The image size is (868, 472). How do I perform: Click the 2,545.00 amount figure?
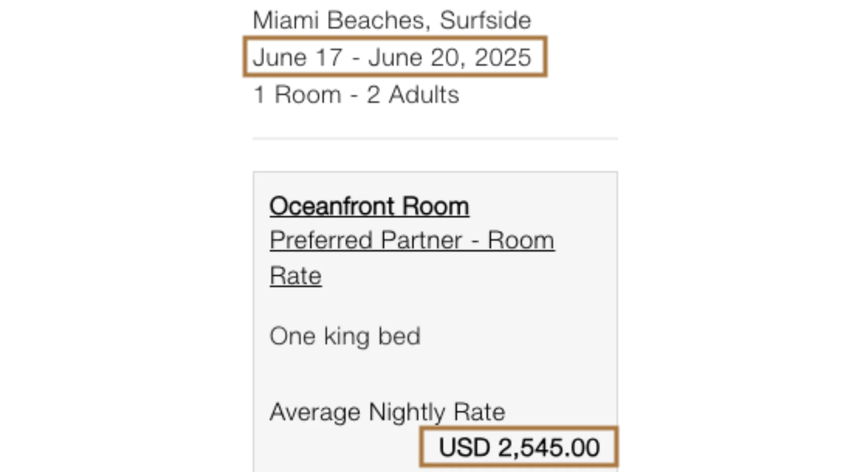(x=549, y=447)
